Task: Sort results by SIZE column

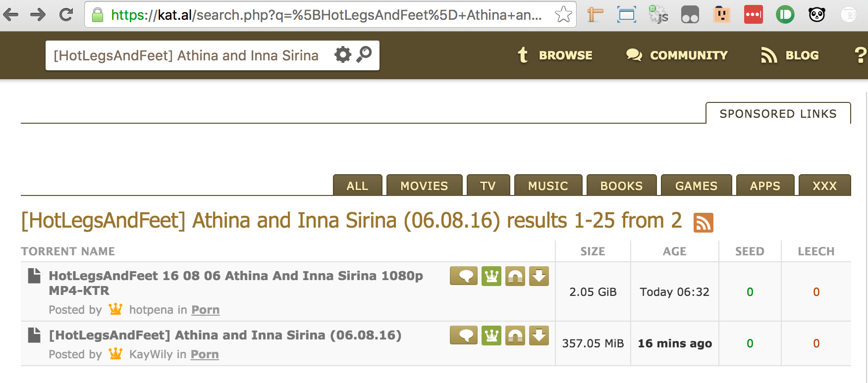Action: pyautogui.click(x=593, y=251)
